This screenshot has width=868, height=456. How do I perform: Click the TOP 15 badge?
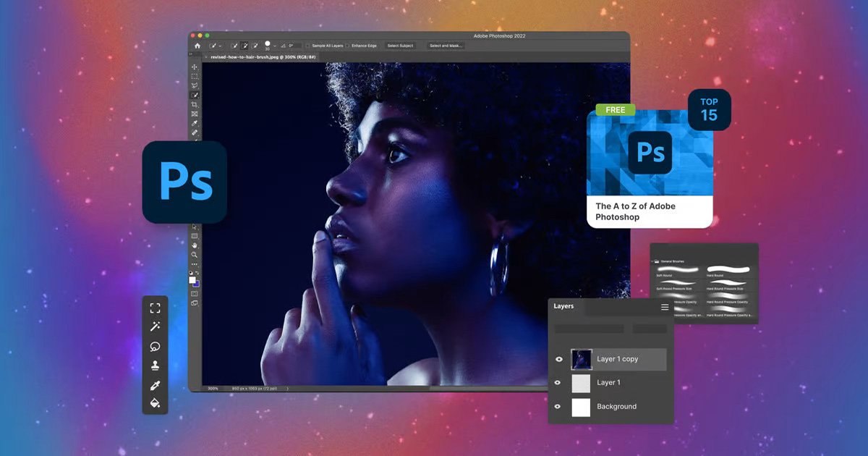(x=709, y=110)
